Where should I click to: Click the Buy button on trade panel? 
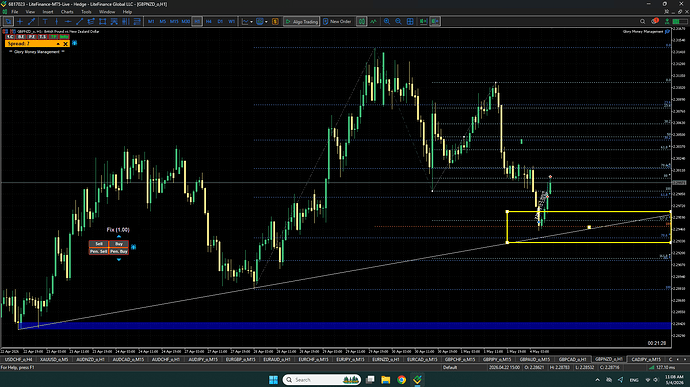click(119, 243)
